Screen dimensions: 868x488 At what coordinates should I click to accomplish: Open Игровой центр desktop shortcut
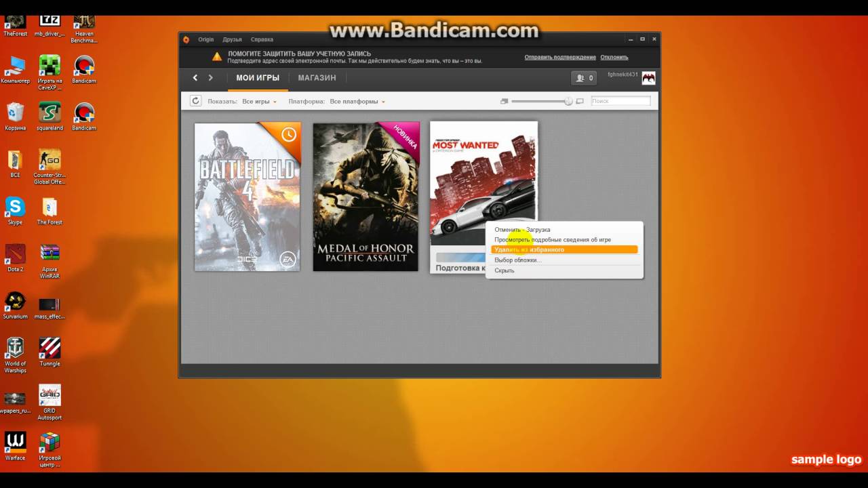pyautogui.click(x=50, y=449)
